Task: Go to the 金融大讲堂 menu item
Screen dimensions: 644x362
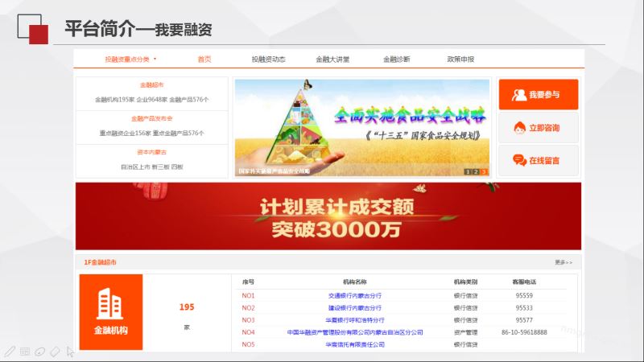Action: tap(332, 59)
